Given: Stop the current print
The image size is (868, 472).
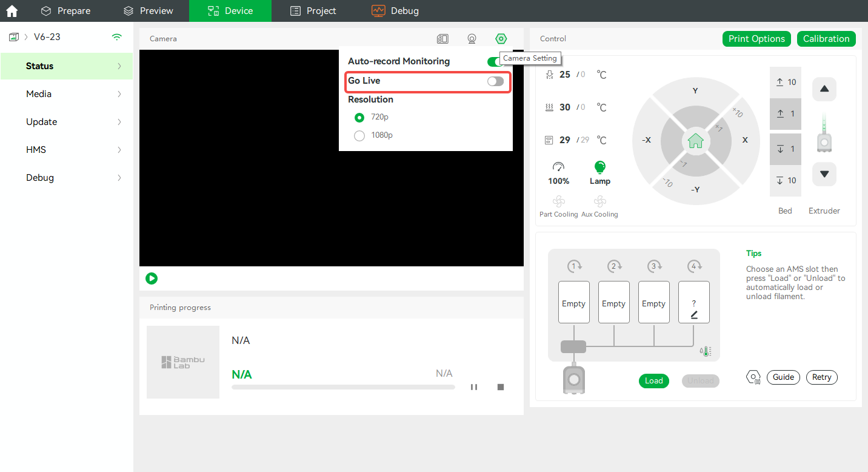Looking at the screenshot, I should click(501, 387).
